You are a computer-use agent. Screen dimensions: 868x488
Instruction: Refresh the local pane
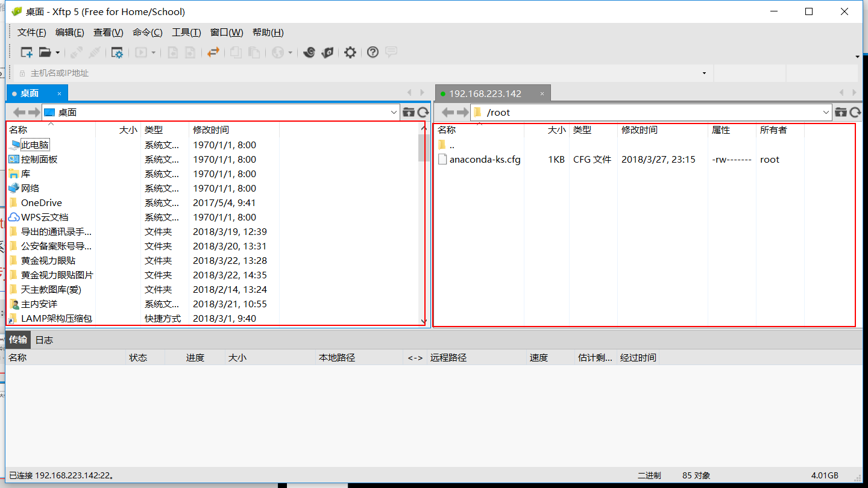(423, 112)
